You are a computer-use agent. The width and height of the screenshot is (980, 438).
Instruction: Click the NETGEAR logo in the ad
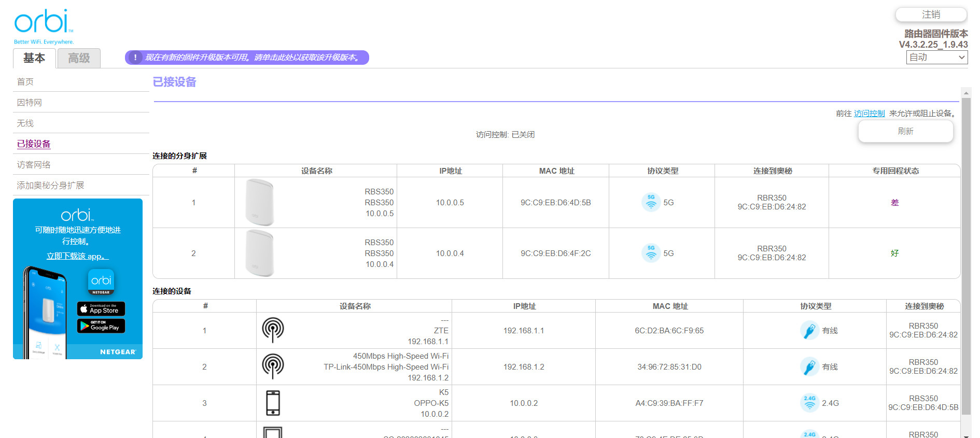click(x=118, y=352)
